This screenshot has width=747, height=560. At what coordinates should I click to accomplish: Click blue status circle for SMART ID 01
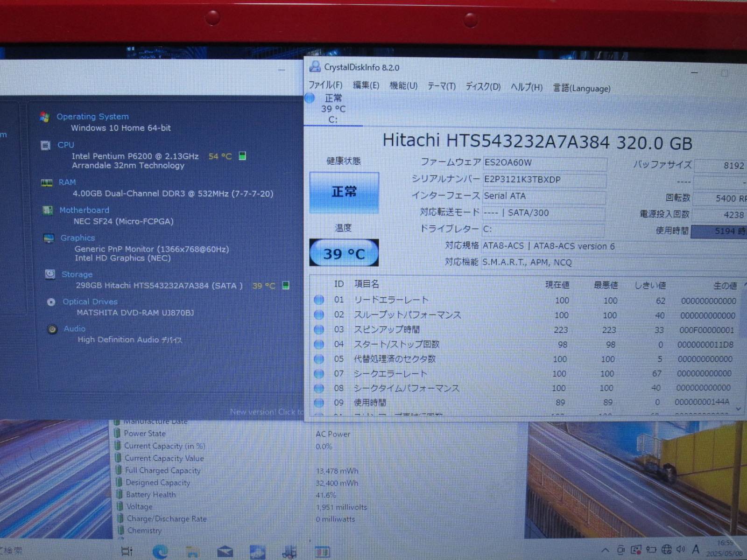[319, 300]
